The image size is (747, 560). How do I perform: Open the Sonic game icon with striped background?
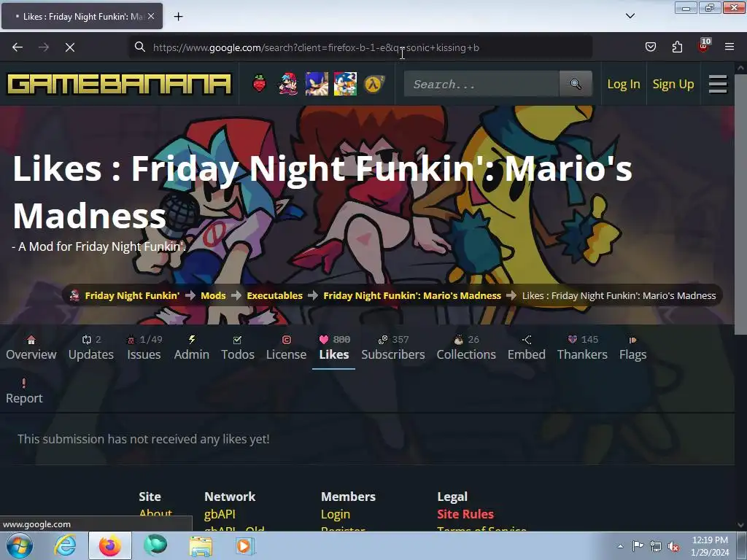317,84
